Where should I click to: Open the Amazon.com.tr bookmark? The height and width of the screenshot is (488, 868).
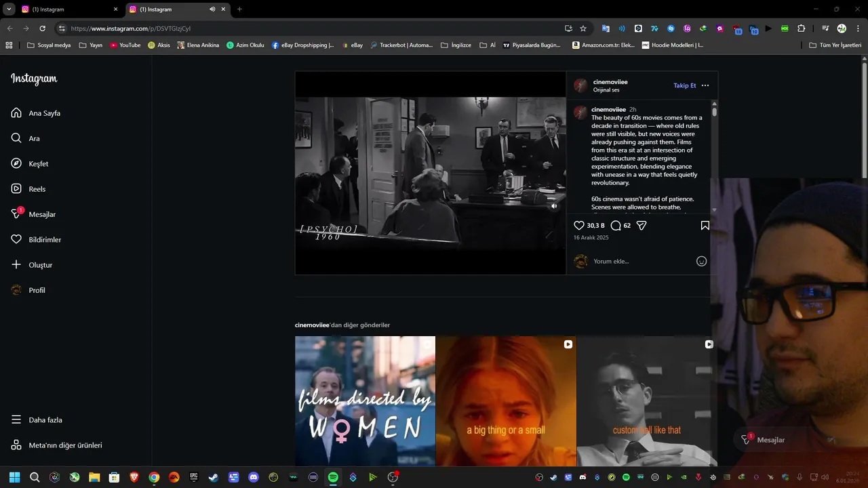pyautogui.click(x=604, y=45)
